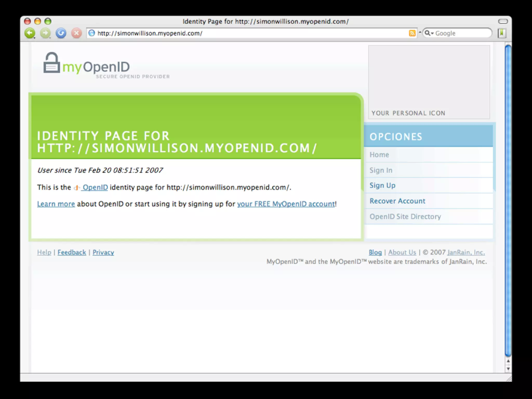Go back with the browser Back arrow
Viewport: 532px width, 399px height.
(30, 33)
